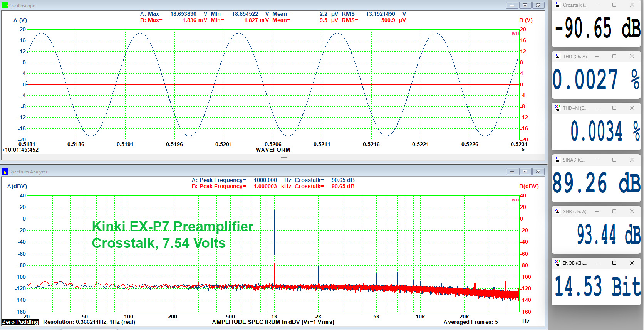
Task: Click the Kinki EX-P7 Preamplifier annotation text
Action: tap(173, 226)
